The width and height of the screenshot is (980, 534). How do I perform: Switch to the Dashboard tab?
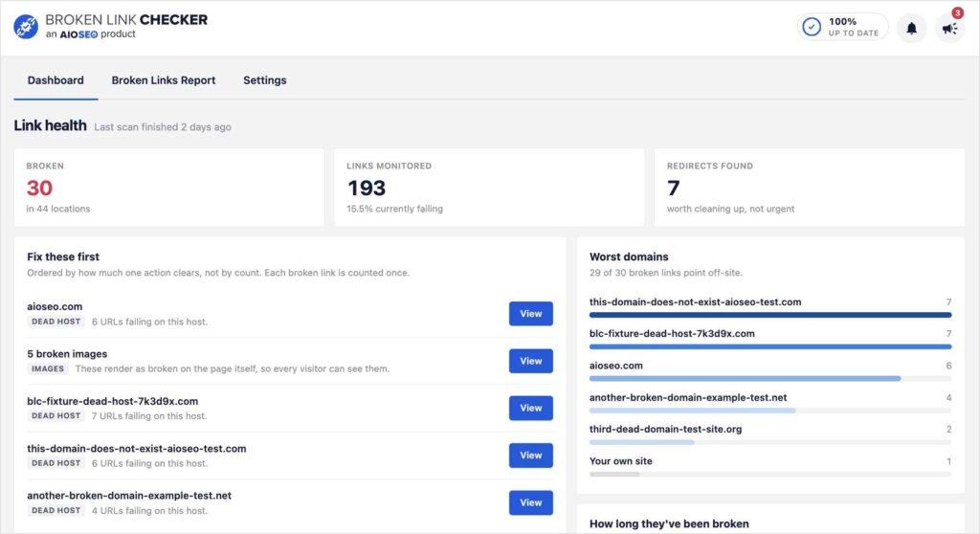point(56,80)
